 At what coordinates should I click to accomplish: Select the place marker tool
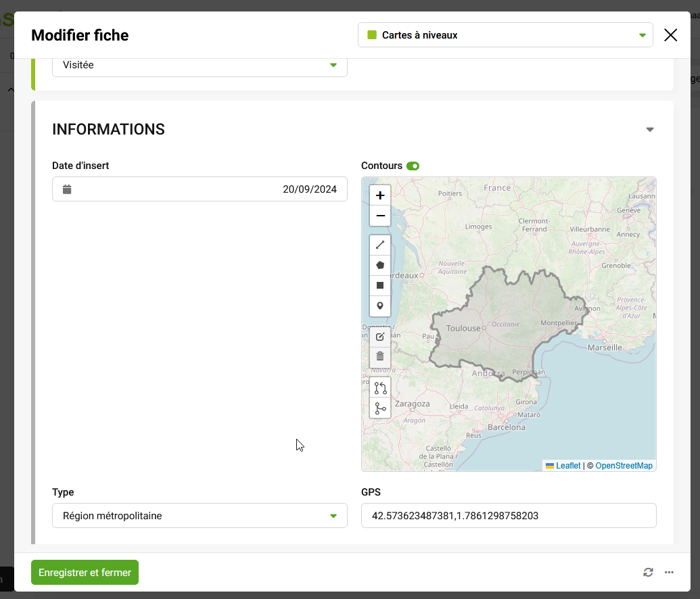tap(380, 306)
